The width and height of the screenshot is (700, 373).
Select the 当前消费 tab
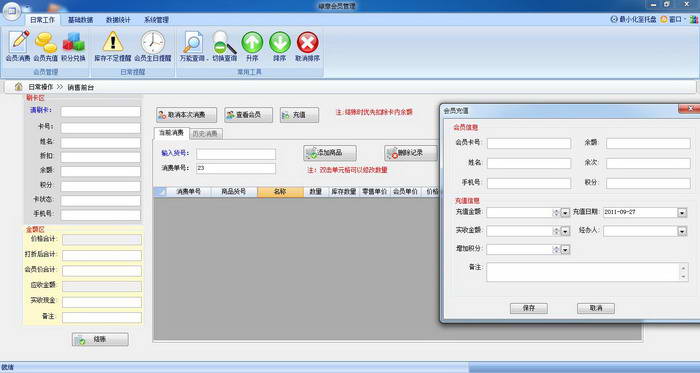click(171, 133)
